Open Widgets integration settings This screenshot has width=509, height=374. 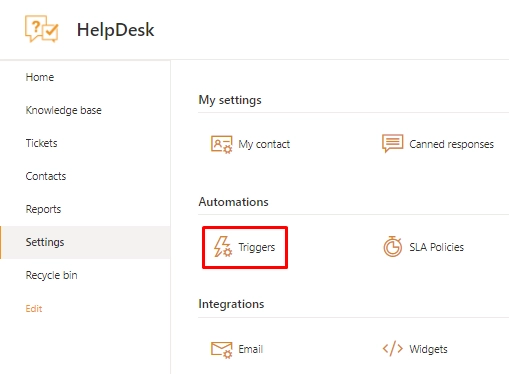428,349
